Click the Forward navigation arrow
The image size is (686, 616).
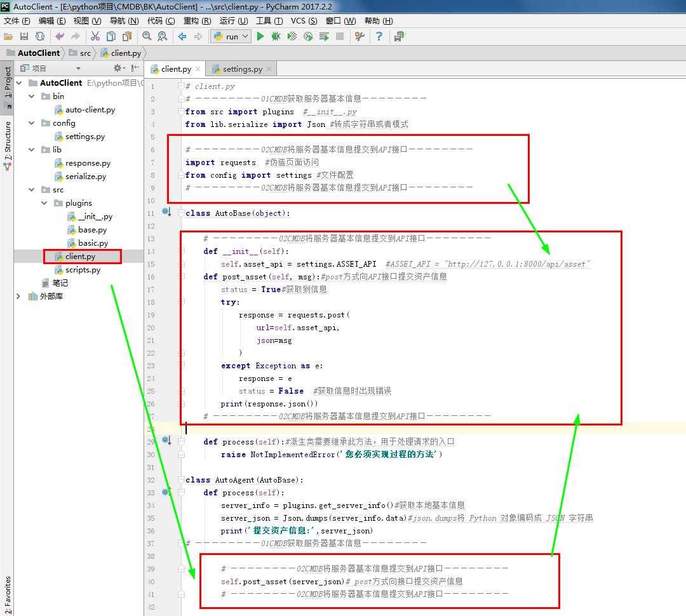pos(198,37)
